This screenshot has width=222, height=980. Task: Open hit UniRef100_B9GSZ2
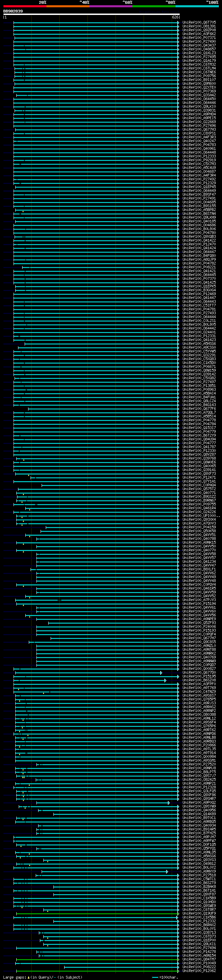(x=199, y=496)
